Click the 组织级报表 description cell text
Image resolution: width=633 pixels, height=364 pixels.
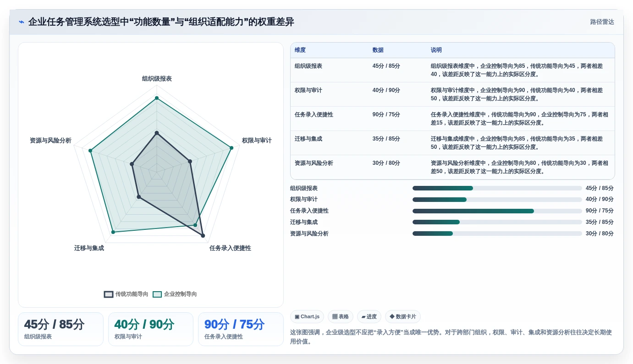point(517,70)
